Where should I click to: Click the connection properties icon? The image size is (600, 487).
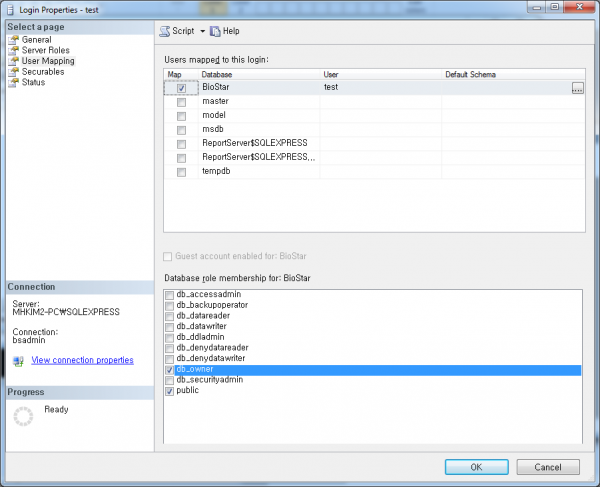point(18,361)
